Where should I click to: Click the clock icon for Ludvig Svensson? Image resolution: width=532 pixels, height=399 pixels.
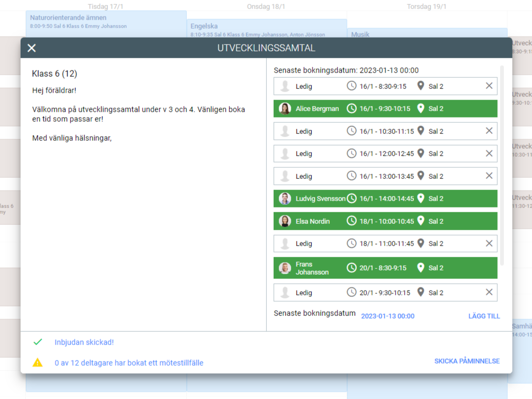point(351,198)
